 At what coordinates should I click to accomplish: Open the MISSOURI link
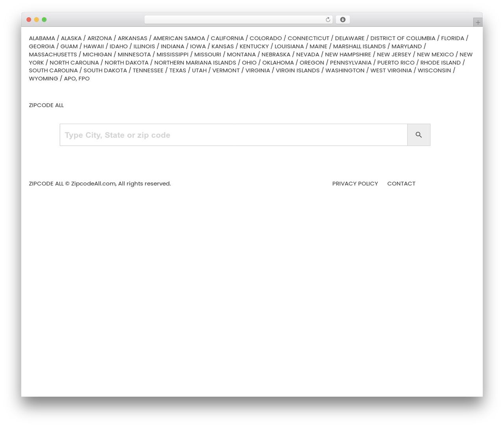click(208, 54)
